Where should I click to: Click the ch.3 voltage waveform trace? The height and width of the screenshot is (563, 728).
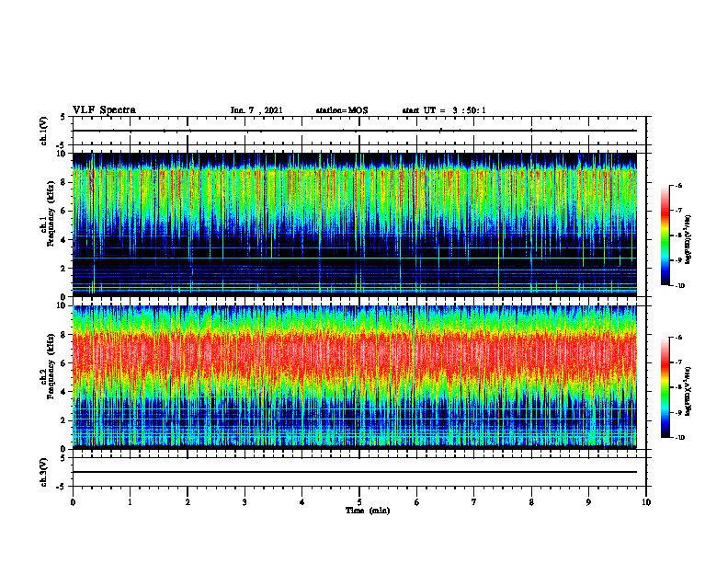point(355,472)
